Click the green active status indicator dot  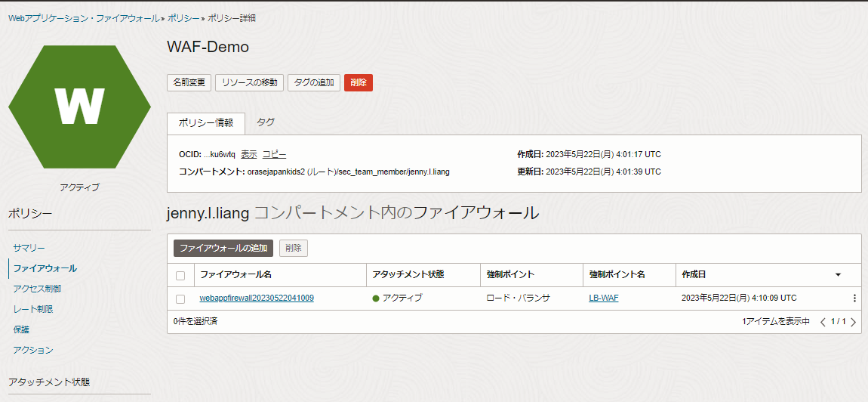(x=375, y=298)
